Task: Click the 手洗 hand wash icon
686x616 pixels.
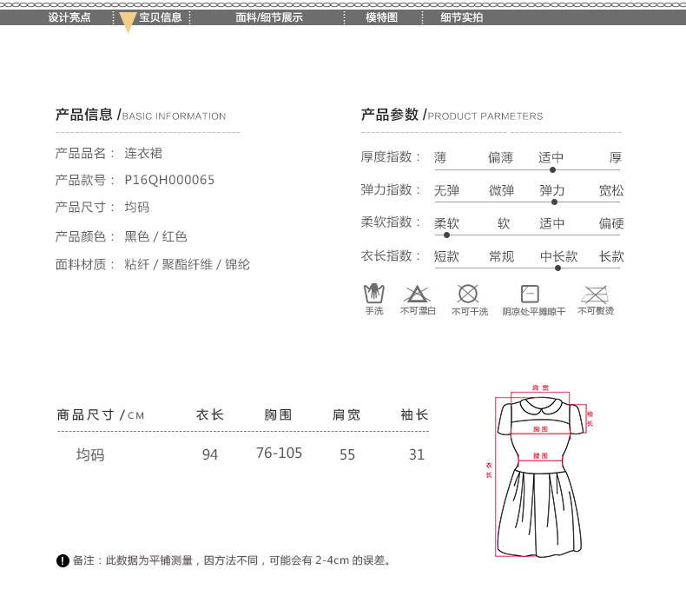Action: click(x=374, y=294)
